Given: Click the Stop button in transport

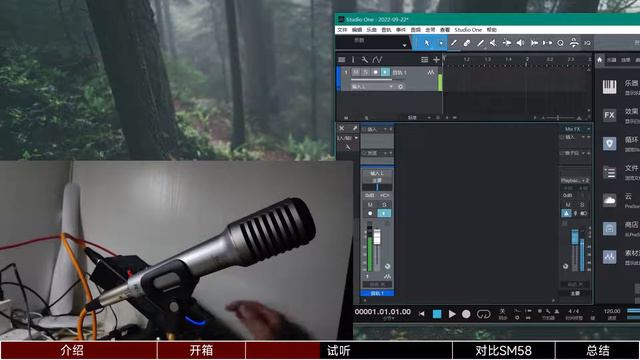Looking at the screenshot, I should point(437,314).
